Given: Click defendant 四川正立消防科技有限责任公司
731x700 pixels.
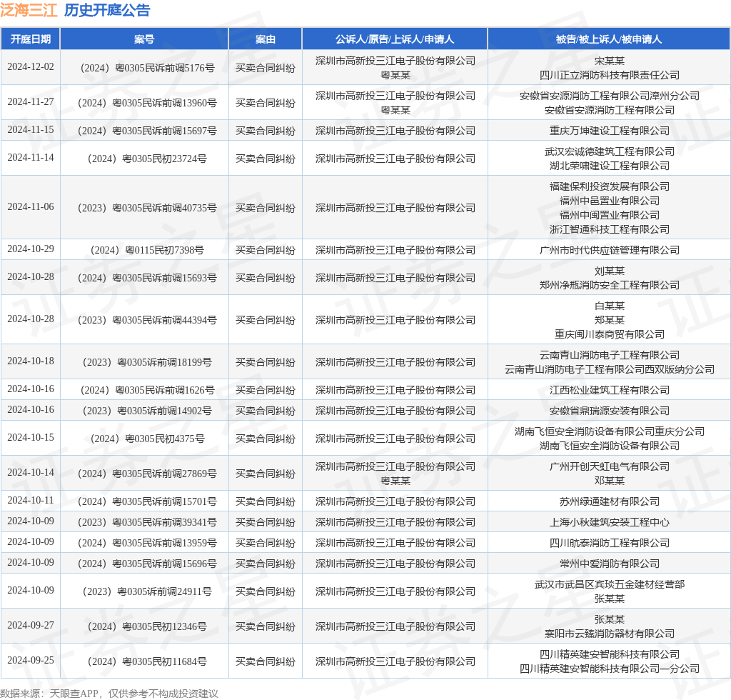Looking at the screenshot, I should click(x=610, y=75).
